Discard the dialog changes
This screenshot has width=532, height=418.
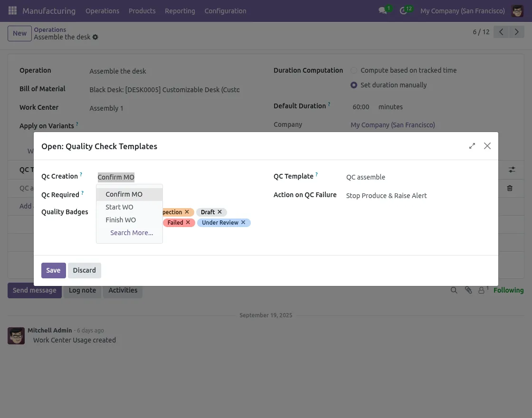pyautogui.click(x=85, y=270)
